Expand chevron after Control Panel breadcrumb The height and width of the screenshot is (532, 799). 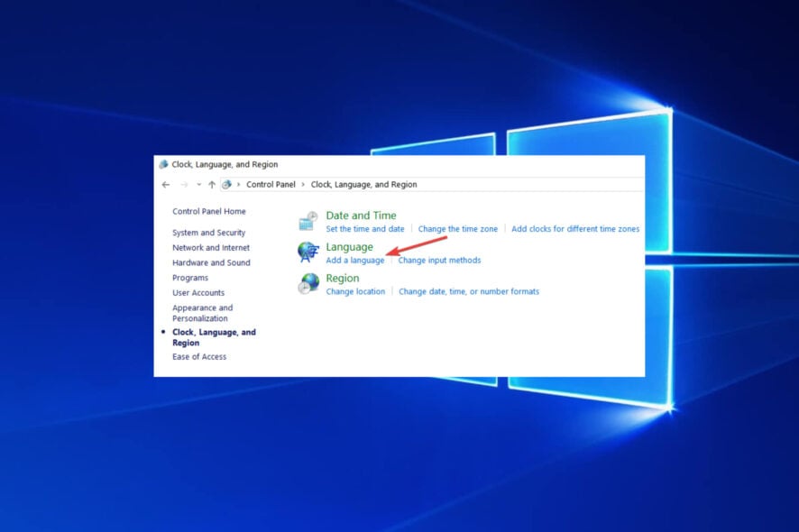303,185
